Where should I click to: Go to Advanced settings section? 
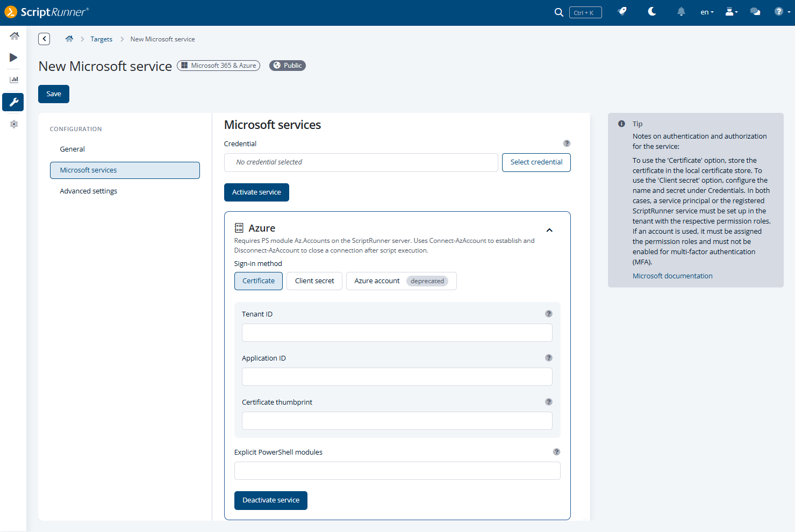[89, 191]
